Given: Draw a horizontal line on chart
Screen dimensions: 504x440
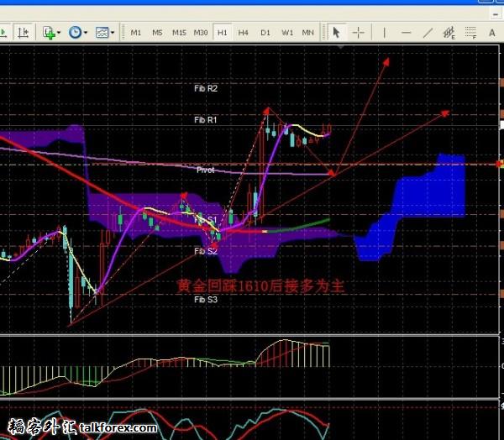Looking at the screenshot, I should (407, 33).
